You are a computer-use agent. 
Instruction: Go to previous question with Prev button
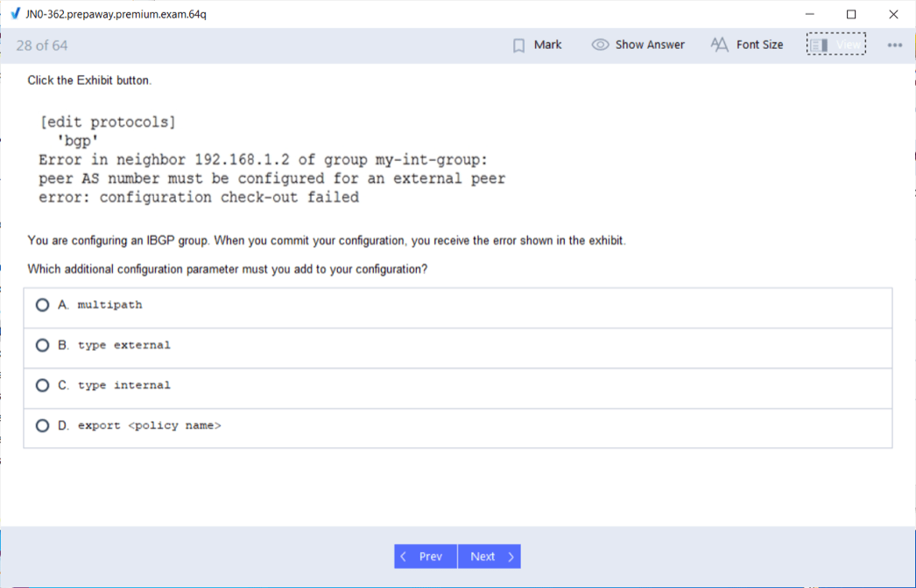(426, 556)
